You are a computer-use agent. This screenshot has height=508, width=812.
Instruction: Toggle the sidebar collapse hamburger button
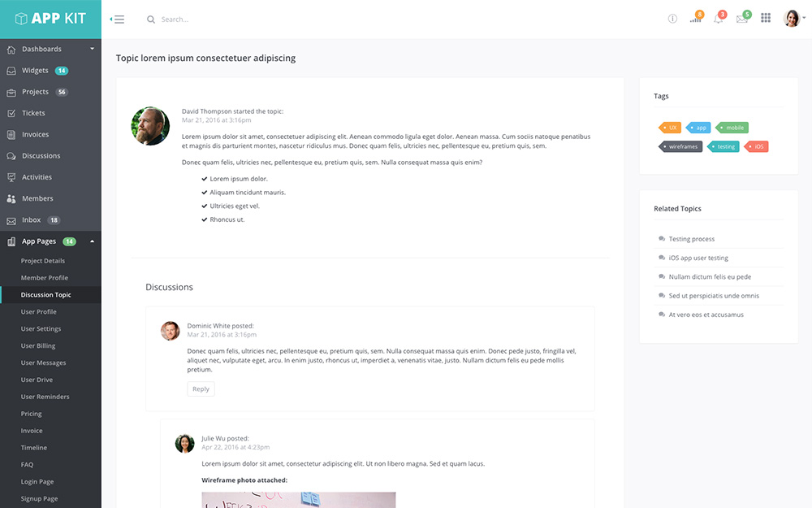[118, 20]
